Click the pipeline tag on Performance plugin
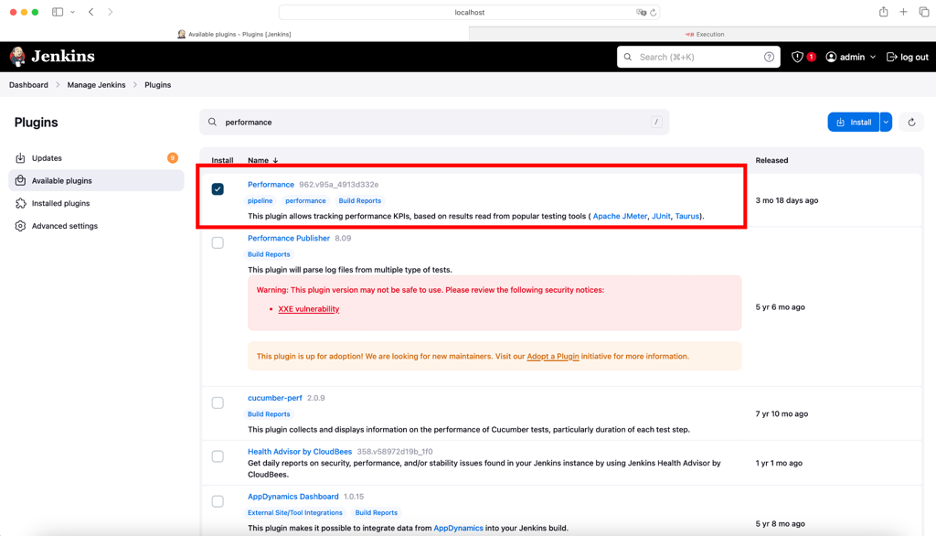 click(x=260, y=201)
